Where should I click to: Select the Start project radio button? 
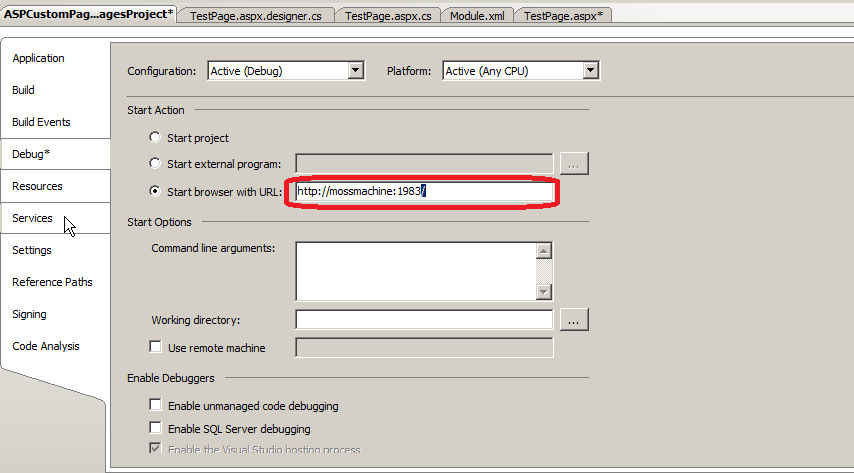pos(155,138)
